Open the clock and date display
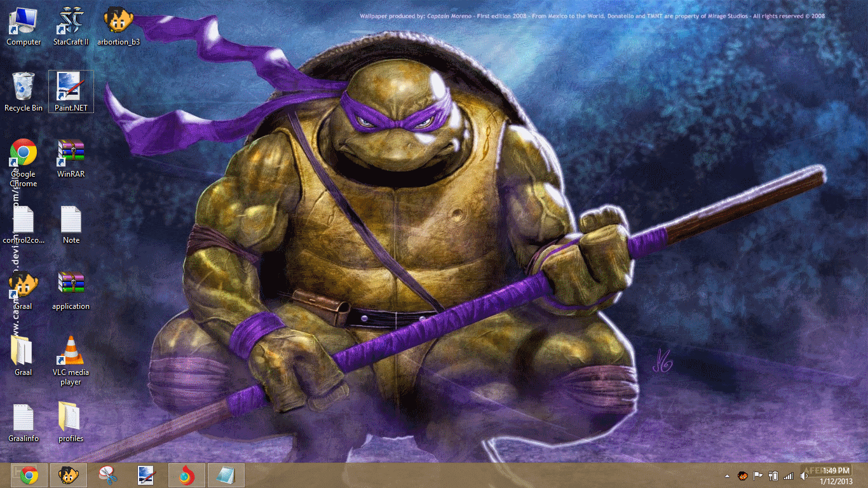 836,475
